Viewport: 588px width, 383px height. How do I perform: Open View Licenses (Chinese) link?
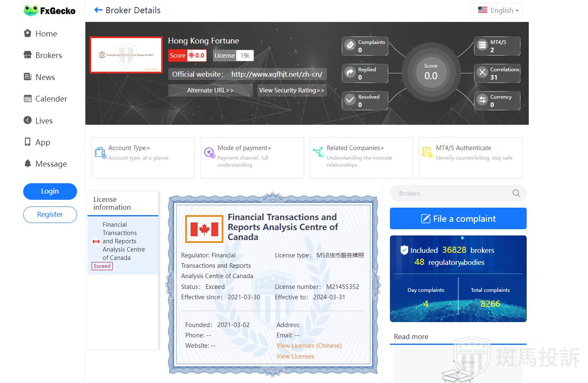tap(309, 346)
